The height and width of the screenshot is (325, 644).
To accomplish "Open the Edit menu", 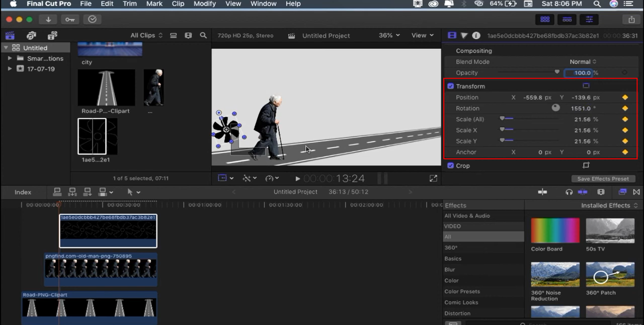I will 107,4.
